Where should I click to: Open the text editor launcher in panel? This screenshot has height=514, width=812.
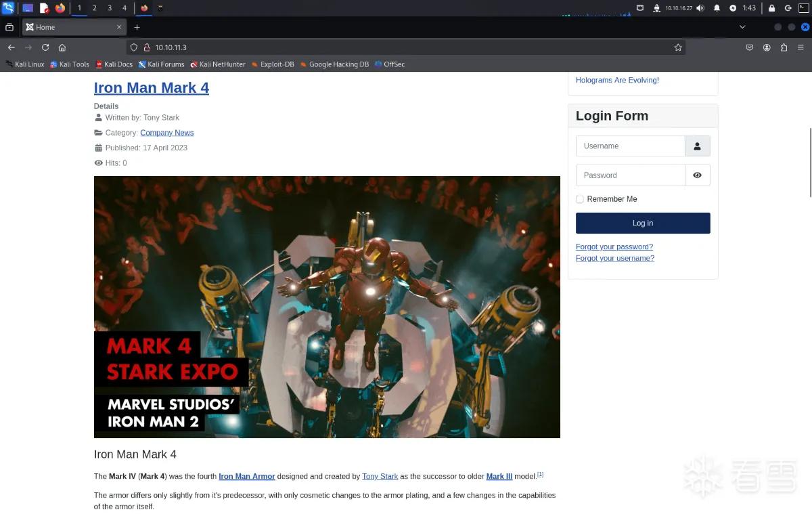(x=44, y=8)
